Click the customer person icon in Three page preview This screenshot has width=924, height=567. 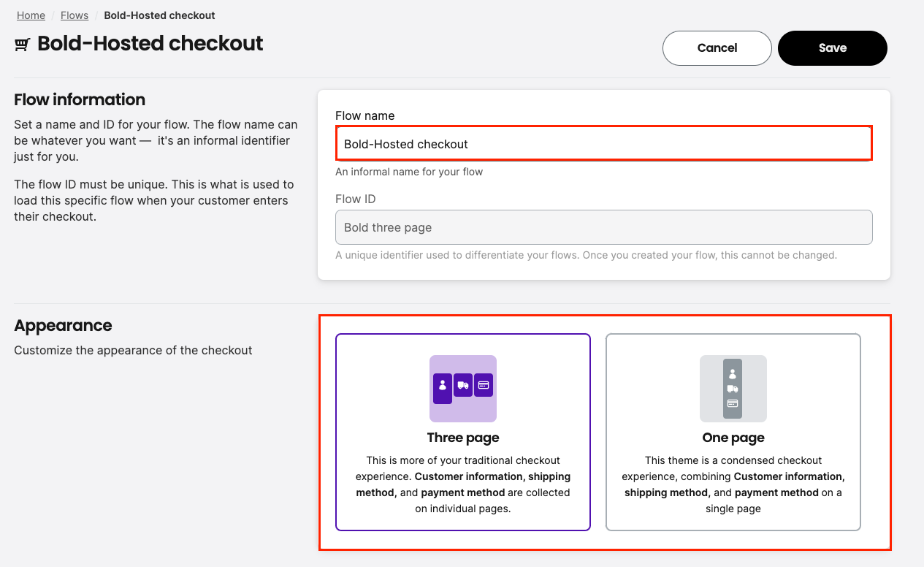coord(443,385)
